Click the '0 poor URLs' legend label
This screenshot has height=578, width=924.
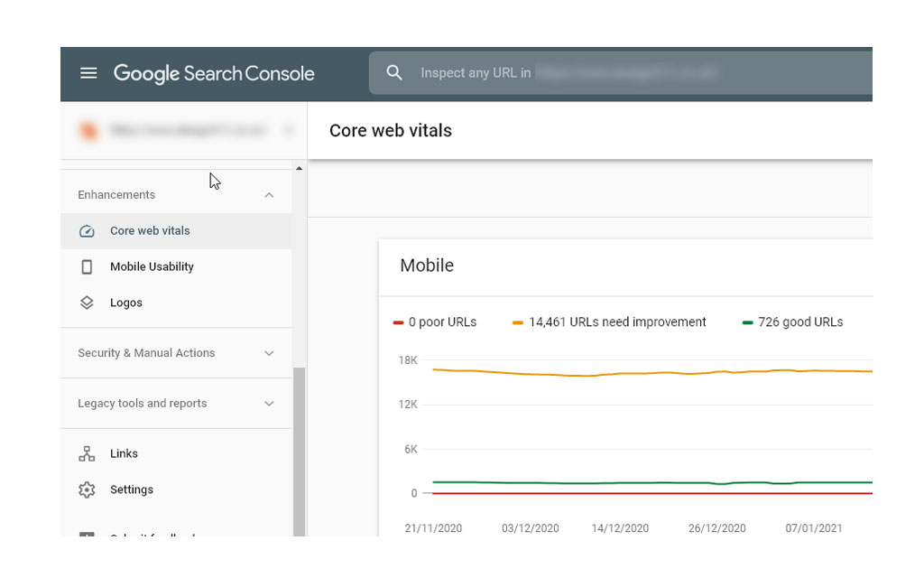tap(442, 322)
